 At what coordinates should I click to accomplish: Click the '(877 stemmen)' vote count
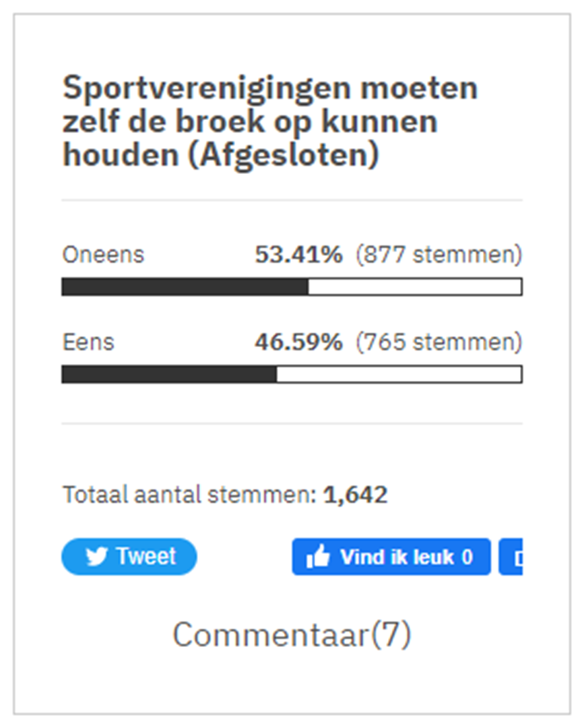coord(438,255)
